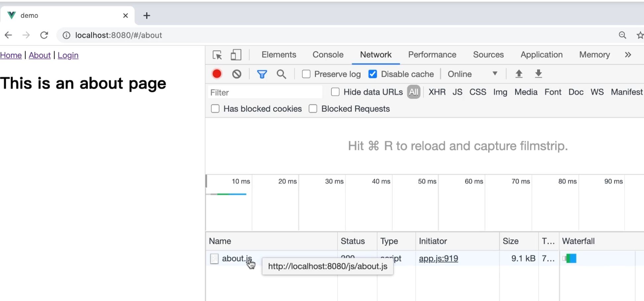Expand more DevTools tabs chevron
The height and width of the screenshot is (301, 644).
[628, 55]
